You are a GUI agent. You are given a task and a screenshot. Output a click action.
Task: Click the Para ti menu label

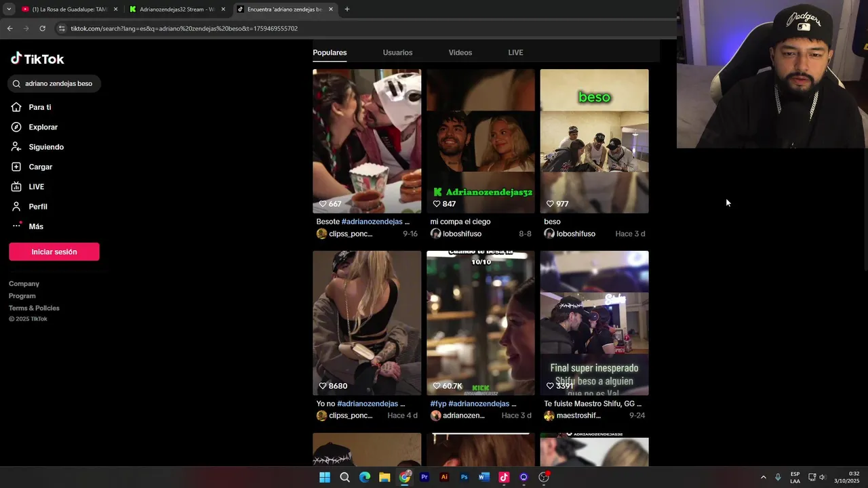tap(40, 107)
